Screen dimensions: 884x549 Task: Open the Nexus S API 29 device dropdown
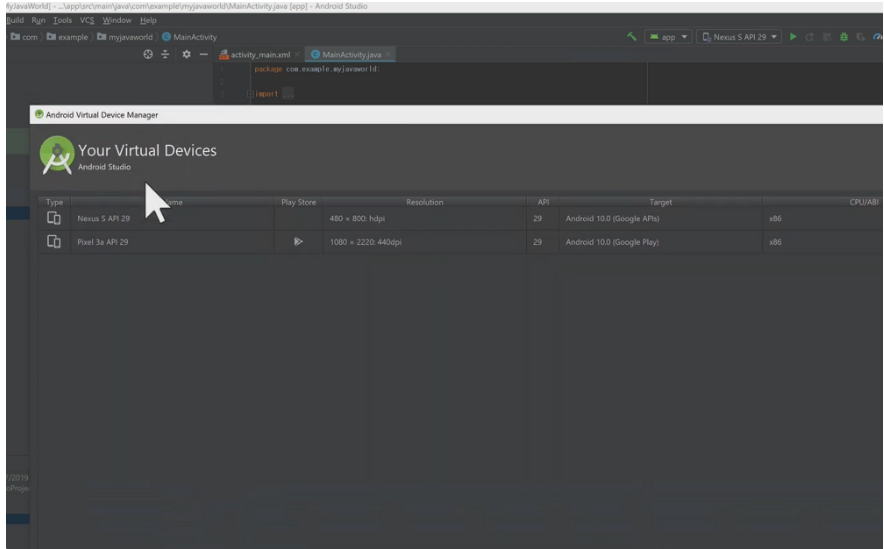click(x=739, y=37)
